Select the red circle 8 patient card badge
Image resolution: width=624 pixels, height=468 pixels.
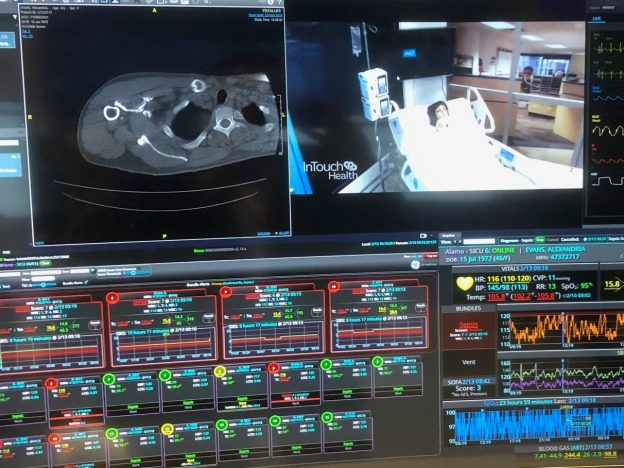point(226,292)
